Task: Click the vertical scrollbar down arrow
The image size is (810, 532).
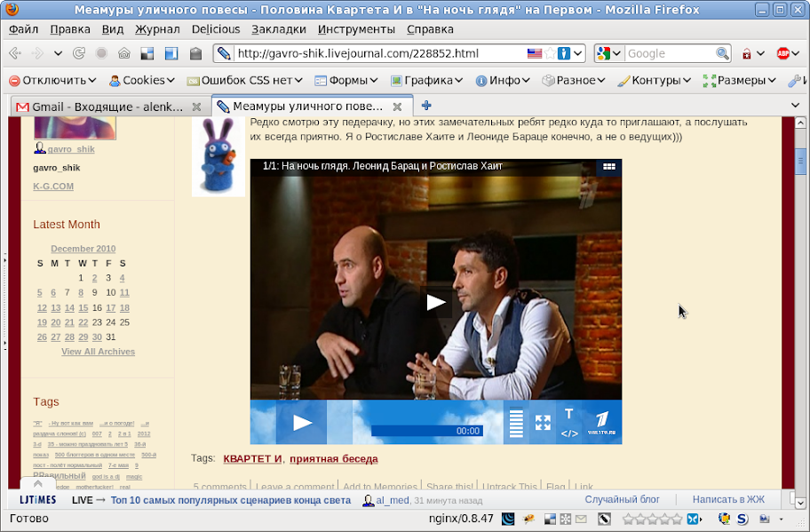Action: click(x=801, y=503)
